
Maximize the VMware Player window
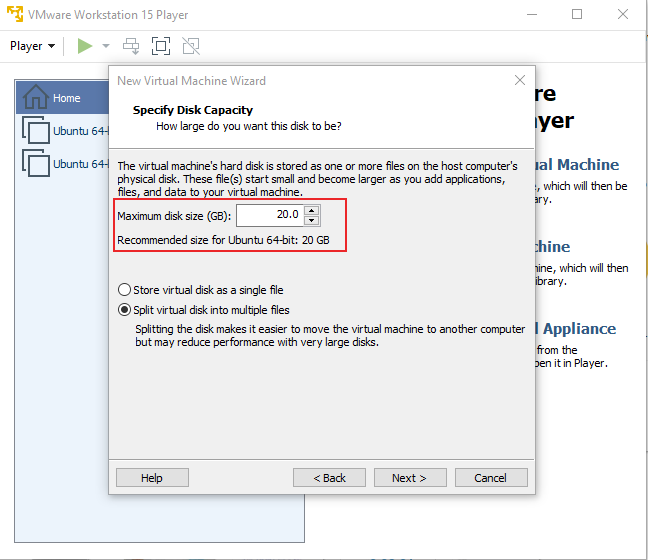577,14
